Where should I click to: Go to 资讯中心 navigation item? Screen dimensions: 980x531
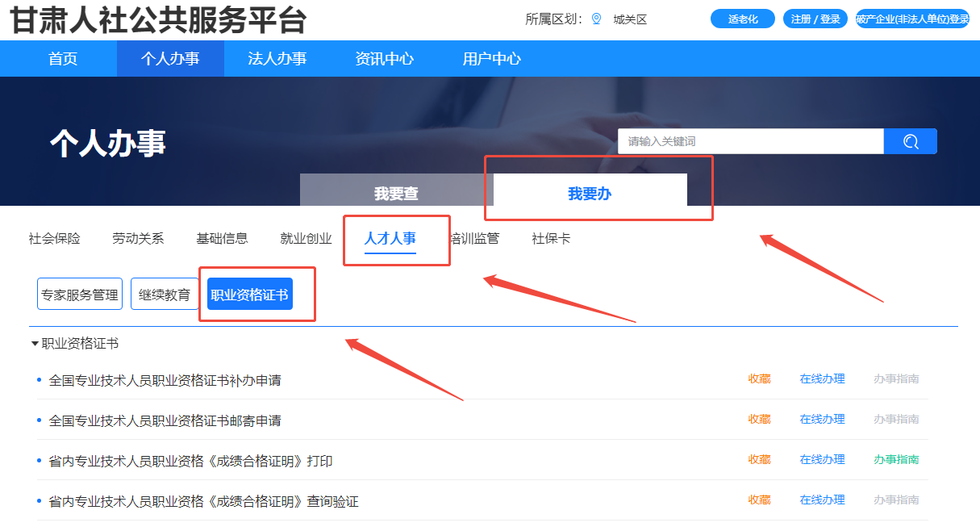coord(385,58)
